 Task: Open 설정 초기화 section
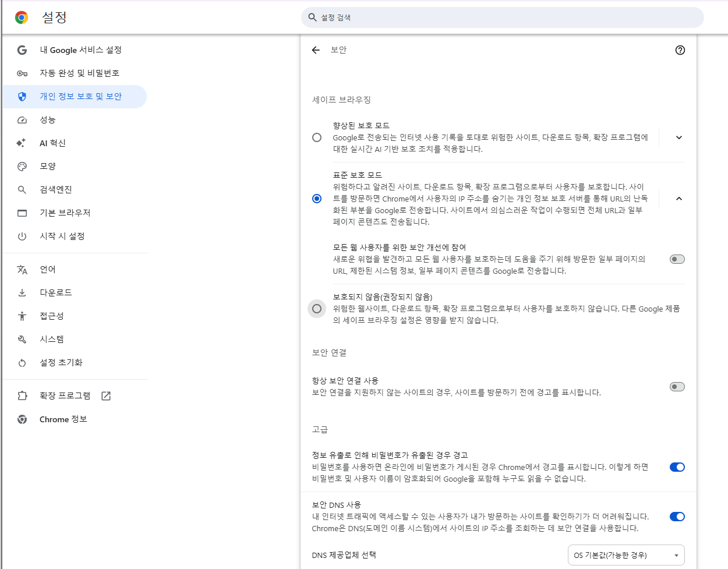coord(75,363)
